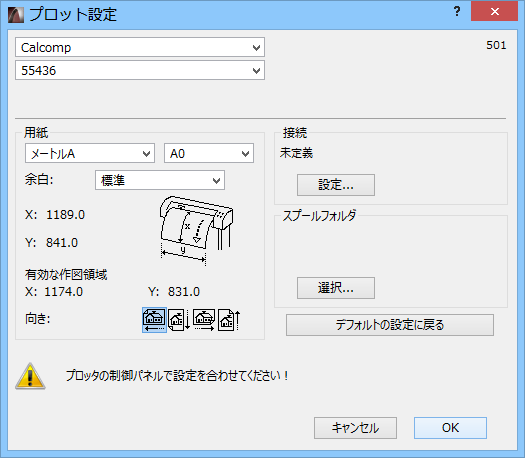Select orientation icon with left-pointing arrow
Screen dimensions: 525x458
click(154, 320)
